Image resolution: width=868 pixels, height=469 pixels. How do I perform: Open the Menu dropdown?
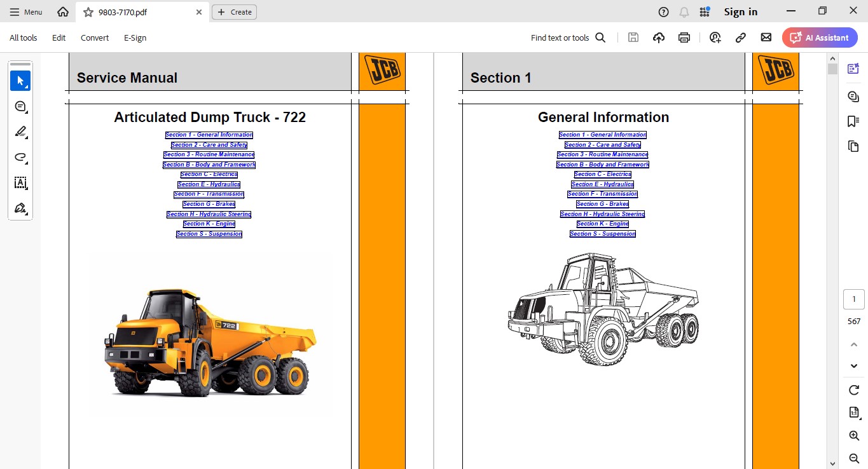25,11
